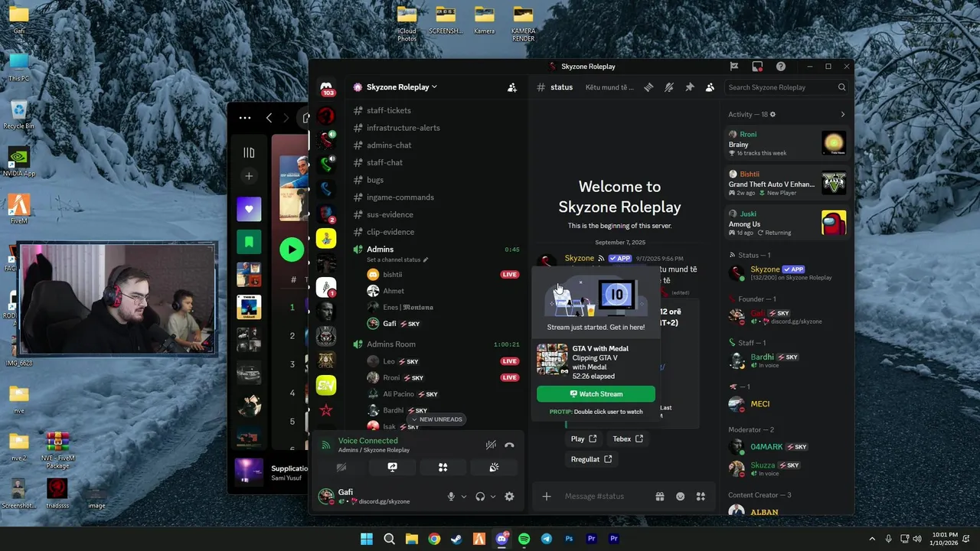Jump to NEW UNREADS in channel list
The width and height of the screenshot is (980, 551).
pos(437,419)
